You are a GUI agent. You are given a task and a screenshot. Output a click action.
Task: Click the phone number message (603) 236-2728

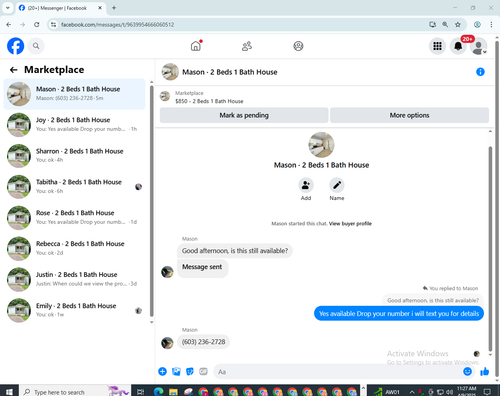[203, 342]
